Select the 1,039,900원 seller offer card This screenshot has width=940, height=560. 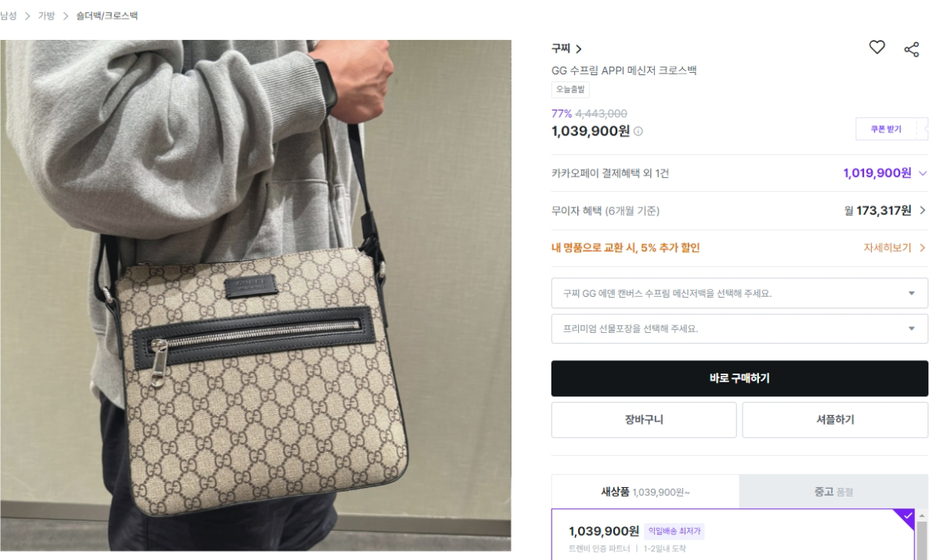[x=732, y=534]
